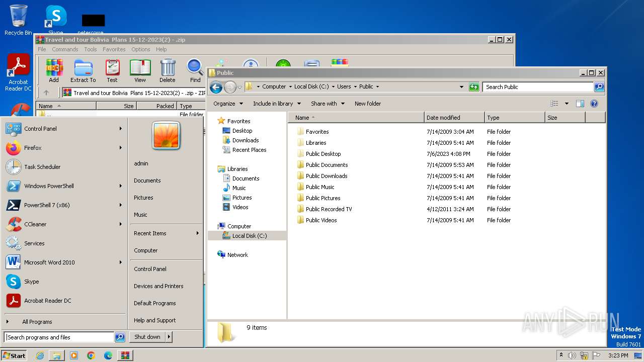Open Default Programs in Start menu
The image size is (644, 362).
click(154, 303)
